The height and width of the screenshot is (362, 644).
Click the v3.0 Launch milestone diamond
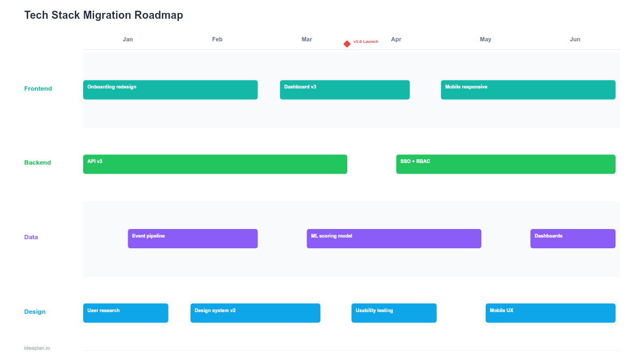tap(347, 43)
